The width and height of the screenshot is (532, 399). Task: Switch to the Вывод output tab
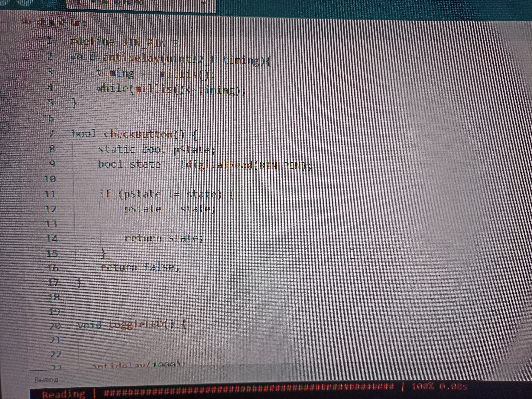click(46, 380)
